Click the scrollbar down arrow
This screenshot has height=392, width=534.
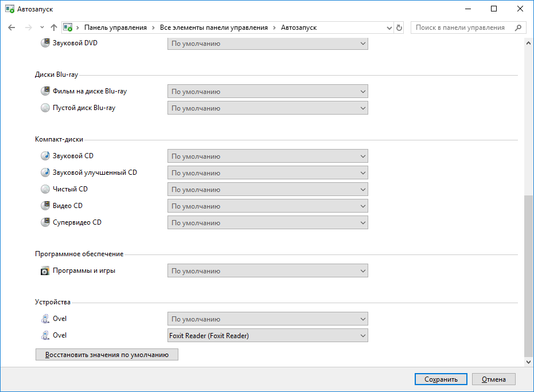pyautogui.click(x=529, y=362)
